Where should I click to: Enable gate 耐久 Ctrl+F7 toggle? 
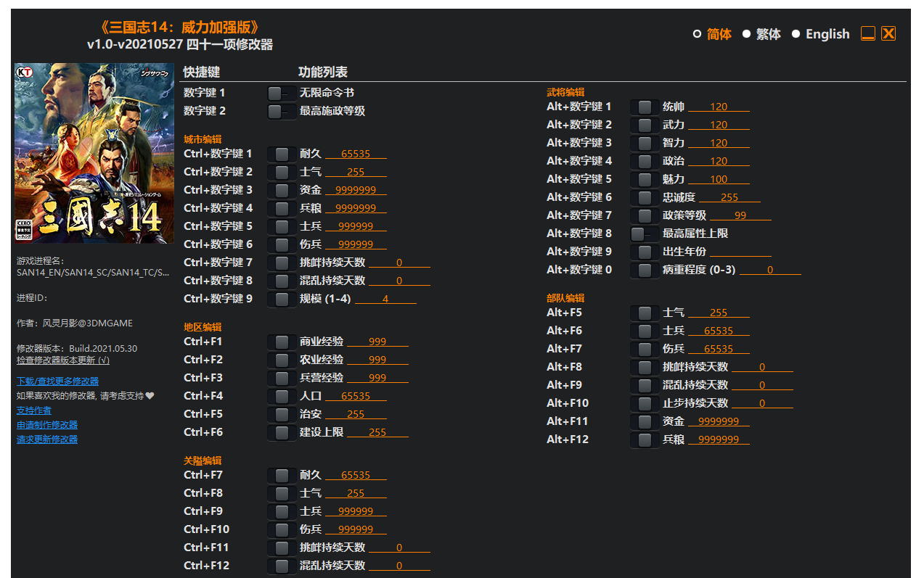[x=282, y=475]
